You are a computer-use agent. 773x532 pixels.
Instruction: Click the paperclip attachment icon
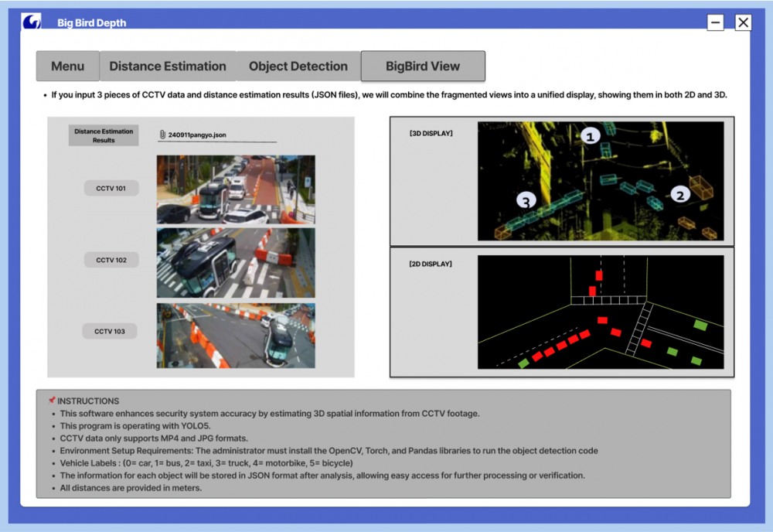click(x=162, y=135)
